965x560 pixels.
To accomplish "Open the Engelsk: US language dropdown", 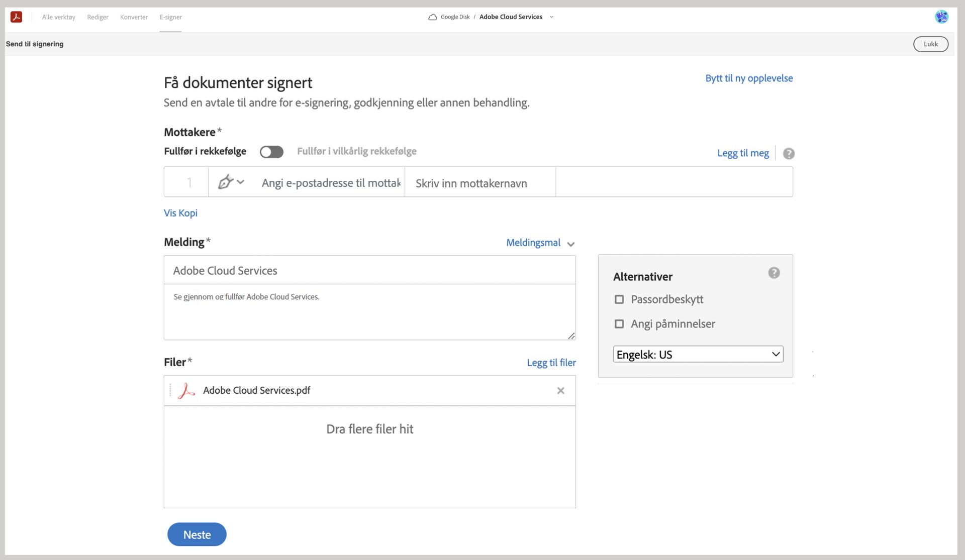I will click(698, 354).
